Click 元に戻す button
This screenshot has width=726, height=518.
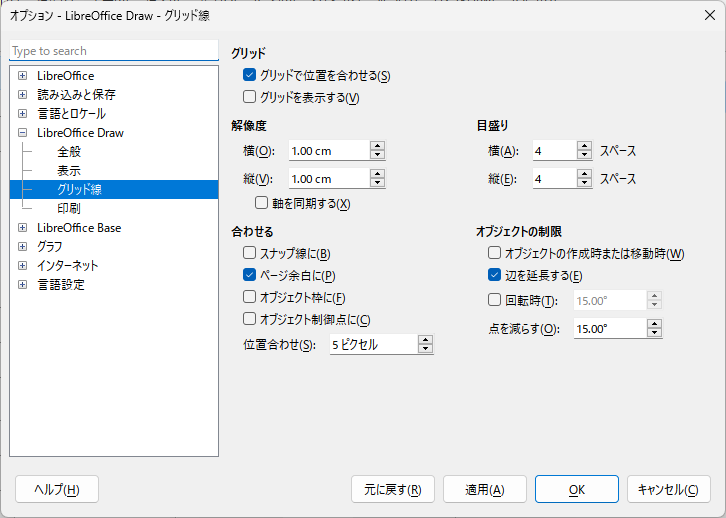pyautogui.click(x=393, y=489)
